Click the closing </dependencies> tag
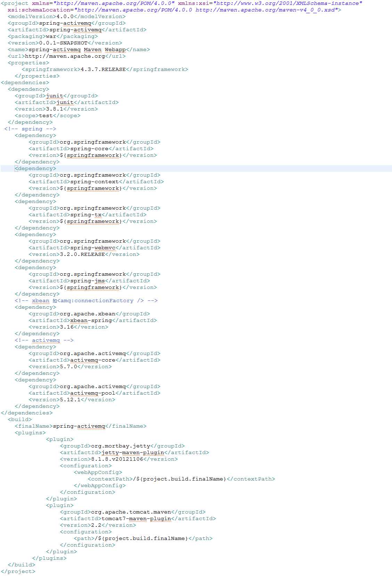 27,413
